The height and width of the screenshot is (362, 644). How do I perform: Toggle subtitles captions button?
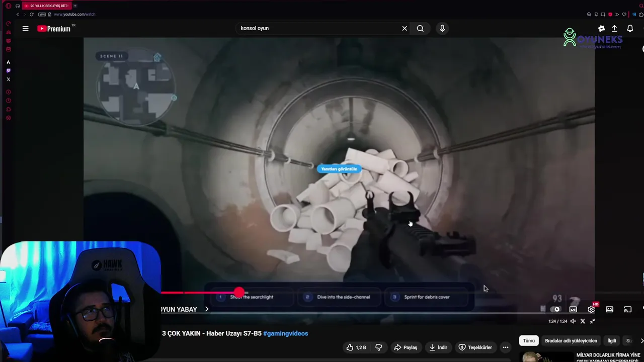573,309
